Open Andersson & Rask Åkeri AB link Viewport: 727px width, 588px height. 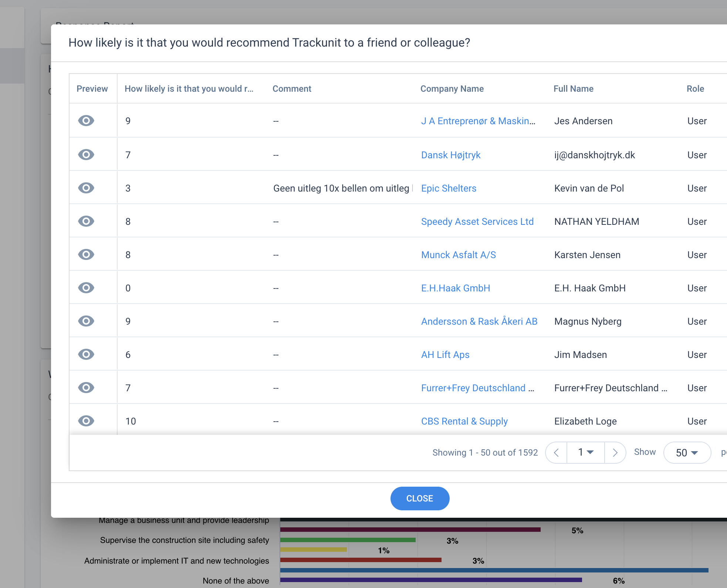[x=479, y=321]
